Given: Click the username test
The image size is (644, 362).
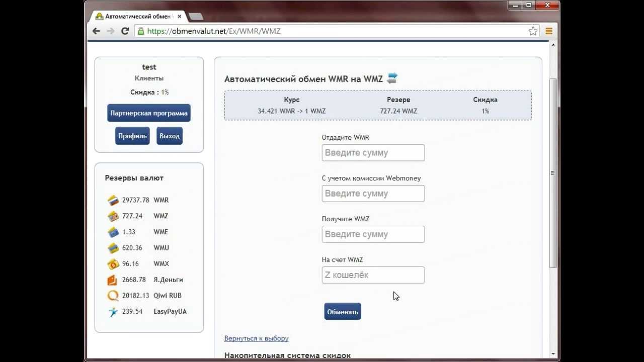Looking at the screenshot, I should tap(149, 67).
